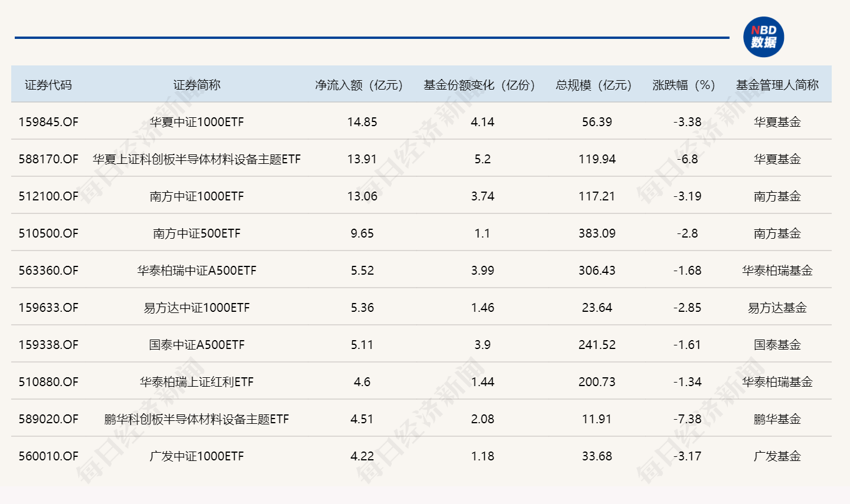Click 华泰柏瑞基金 in the 510880.OF row
This screenshot has width=850, height=504.
777,382
